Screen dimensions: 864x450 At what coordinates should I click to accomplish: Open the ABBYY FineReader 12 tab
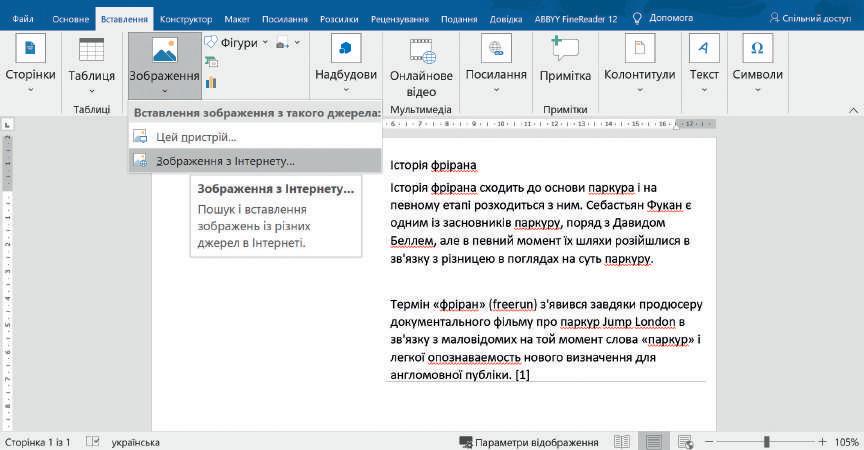576,19
